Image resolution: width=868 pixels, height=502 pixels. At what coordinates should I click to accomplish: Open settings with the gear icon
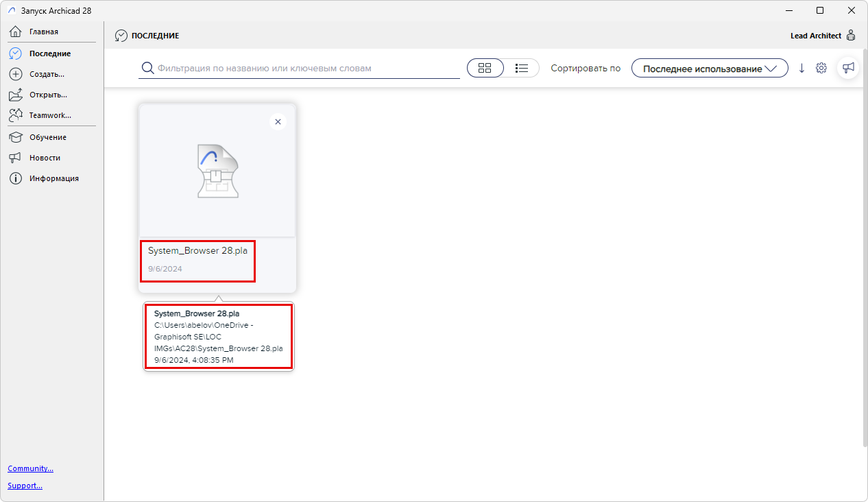point(821,69)
